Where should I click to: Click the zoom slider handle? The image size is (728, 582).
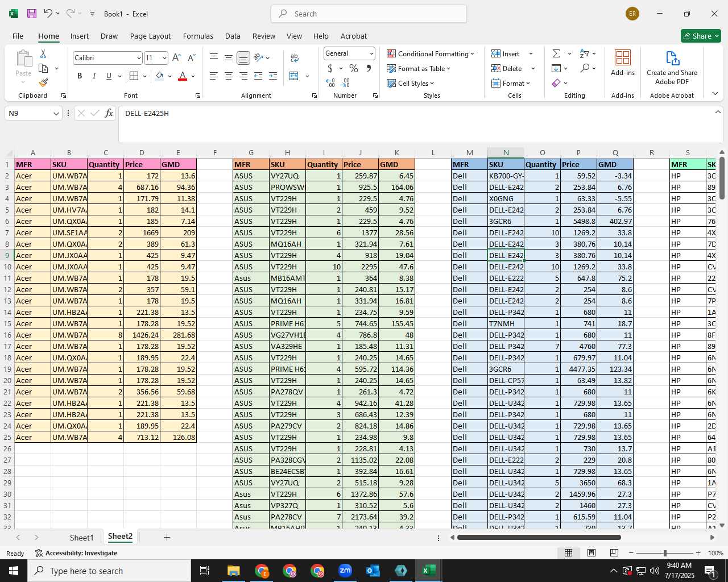[665, 553]
